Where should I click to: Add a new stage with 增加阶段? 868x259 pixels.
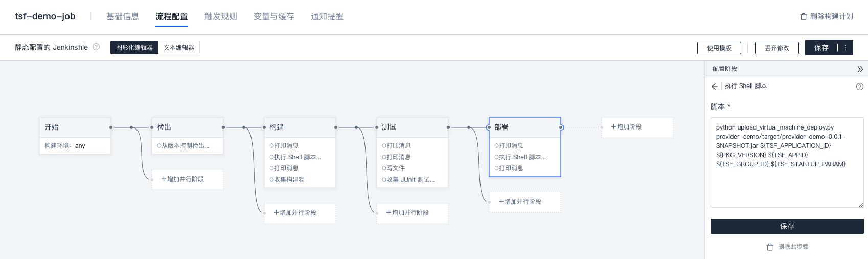637,127
